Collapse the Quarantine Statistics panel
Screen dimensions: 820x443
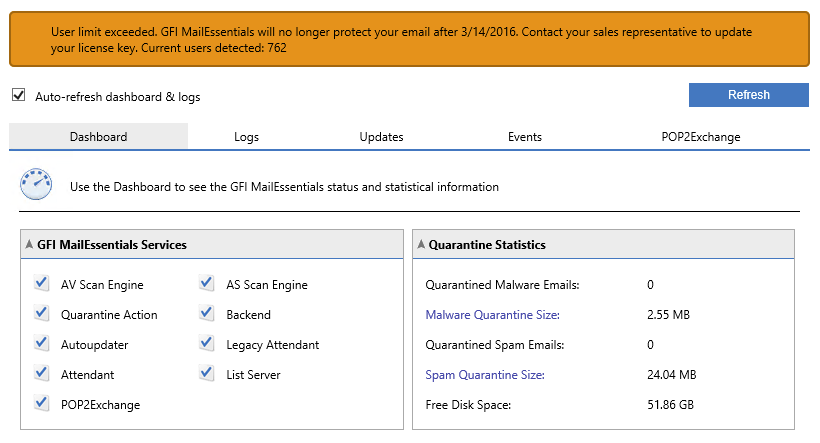coord(421,244)
